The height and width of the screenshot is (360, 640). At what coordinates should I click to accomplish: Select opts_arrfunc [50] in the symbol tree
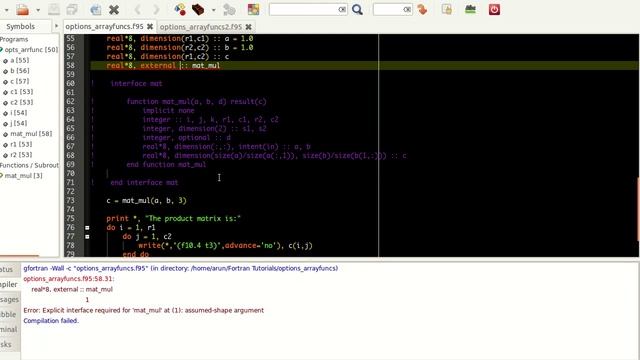click(31, 50)
